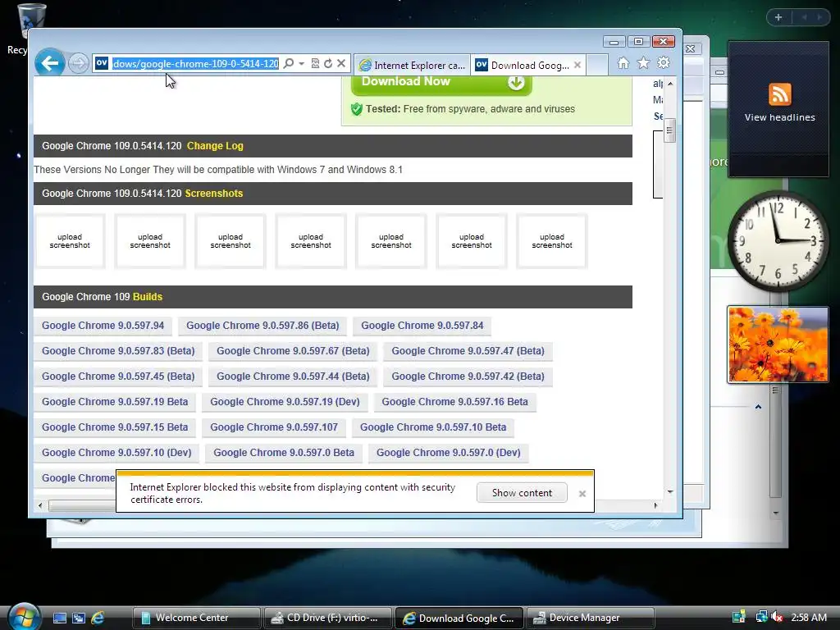Viewport: 840px width, 630px height.
Task: Open Google Chrome 9.0.597.42 (Beta) build
Action: (x=468, y=377)
